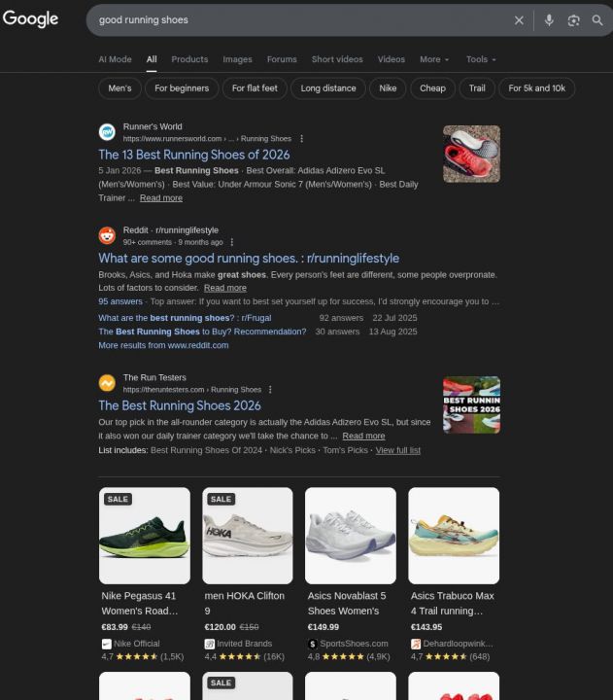Open Nike Pegasus 41 product image

[x=145, y=536]
